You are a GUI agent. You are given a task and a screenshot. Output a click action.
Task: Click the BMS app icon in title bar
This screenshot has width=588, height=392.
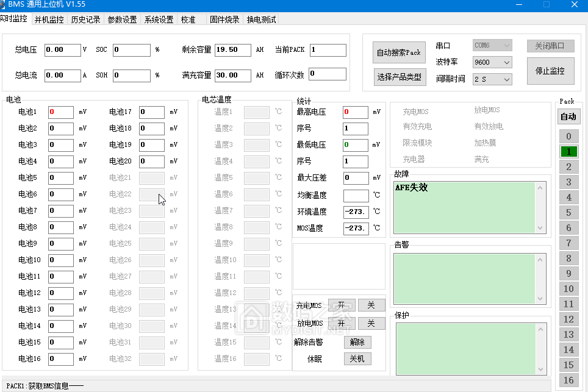tap(2, 4)
